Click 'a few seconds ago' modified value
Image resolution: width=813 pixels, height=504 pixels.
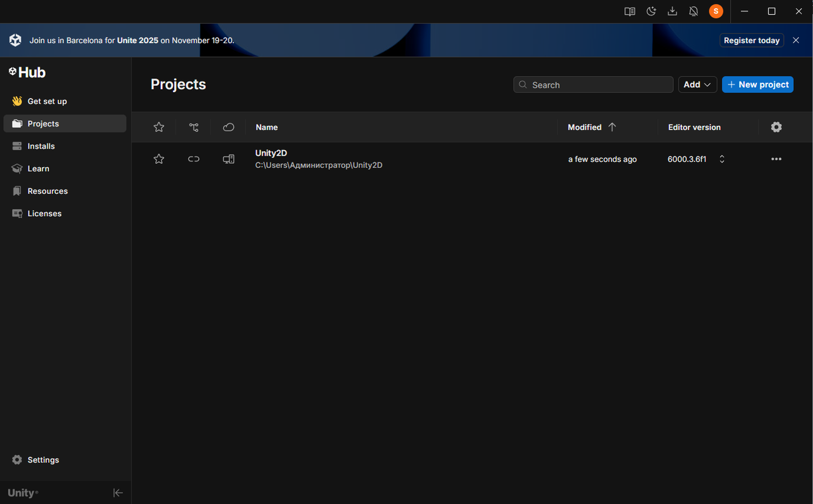pos(602,160)
